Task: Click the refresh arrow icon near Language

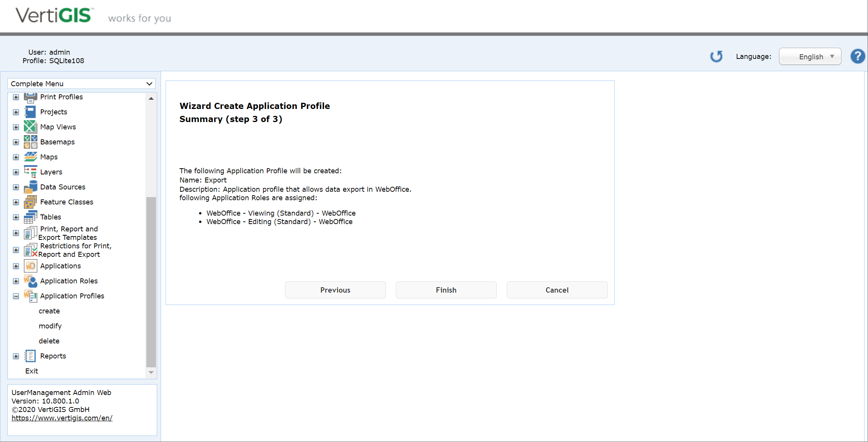Action: (x=717, y=56)
